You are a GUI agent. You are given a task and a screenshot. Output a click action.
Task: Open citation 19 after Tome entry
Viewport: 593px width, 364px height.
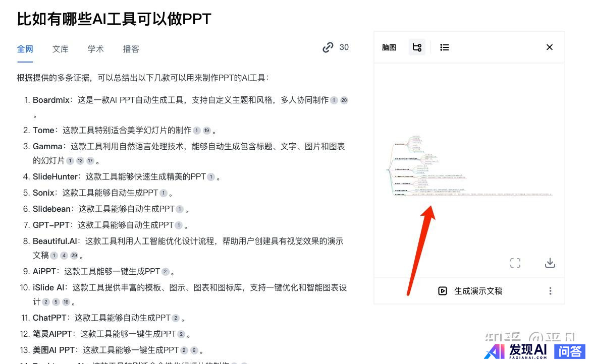coord(206,131)
